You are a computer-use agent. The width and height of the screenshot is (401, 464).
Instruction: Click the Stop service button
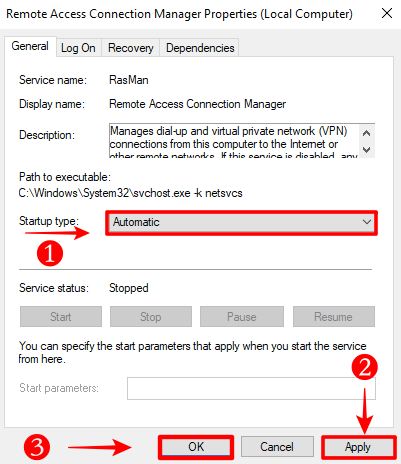[151, 317]
